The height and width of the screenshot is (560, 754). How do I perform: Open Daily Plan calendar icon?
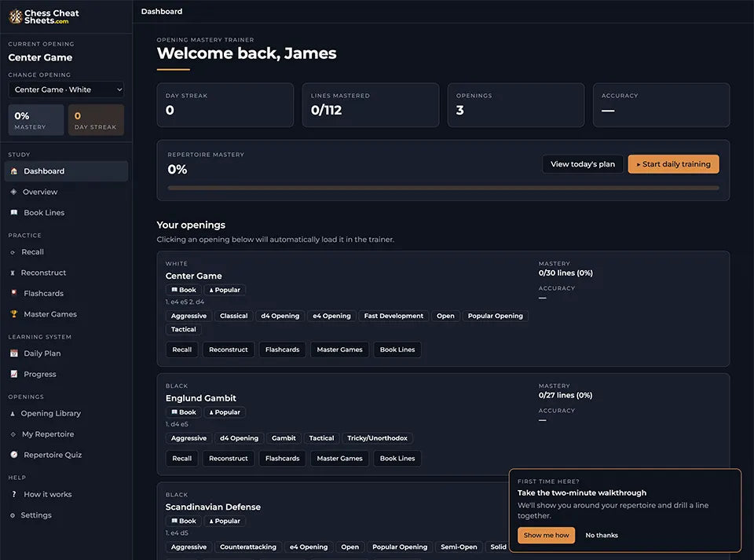pyautogui.click(x=14, y=353)
